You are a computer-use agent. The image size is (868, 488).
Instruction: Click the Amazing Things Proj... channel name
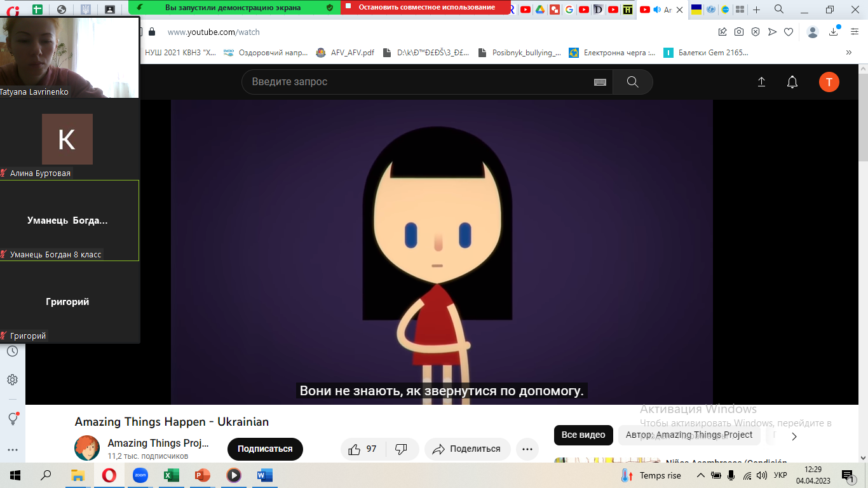[x=158, y=443]
